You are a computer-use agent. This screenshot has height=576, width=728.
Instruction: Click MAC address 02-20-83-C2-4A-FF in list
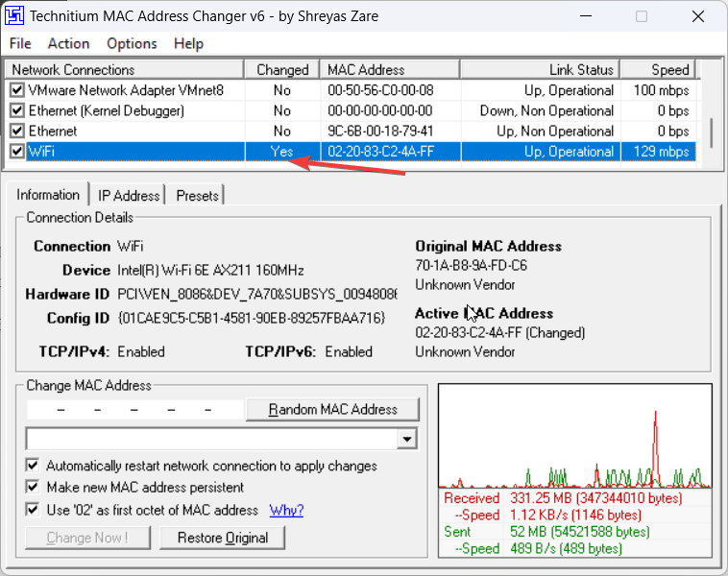pos(380,152)
